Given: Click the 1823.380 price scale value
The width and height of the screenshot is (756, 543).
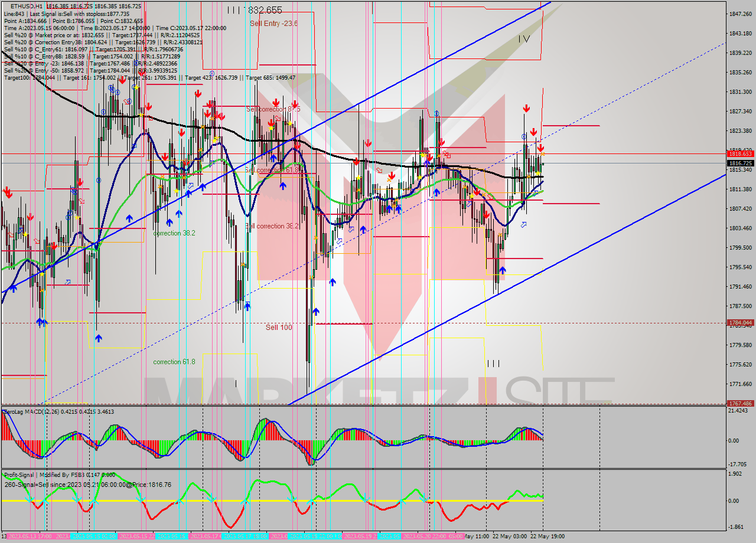Looking at the screenshot, I should click(x=741, y=130).
